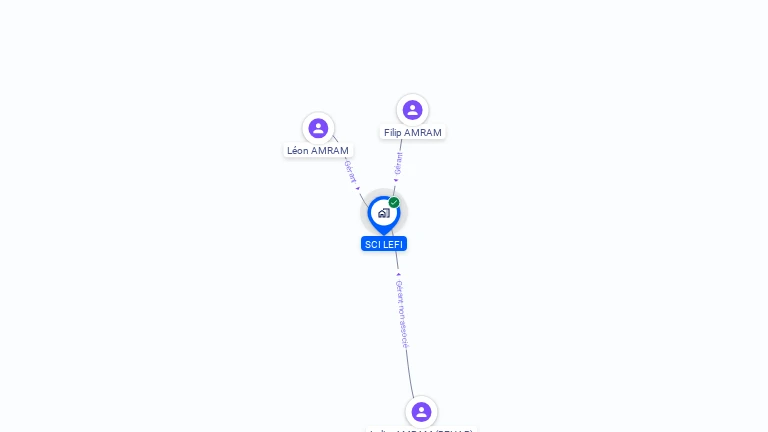This screenshot has width=768, height=432.
Task: Click the Gérant text on Filip AMRAM's edge
Action: point(398,164)
